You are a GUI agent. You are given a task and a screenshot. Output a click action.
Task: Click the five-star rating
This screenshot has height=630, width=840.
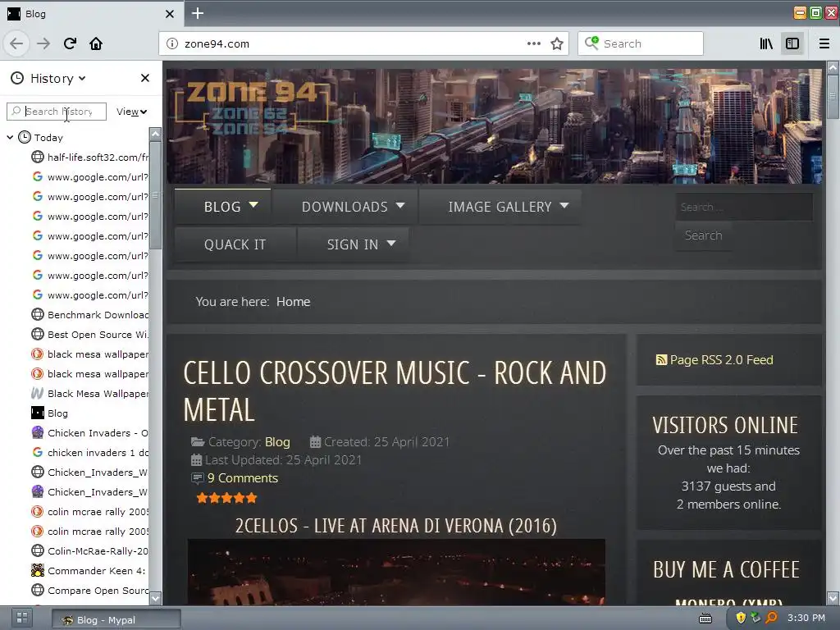pyautogui.click(x=226, y=498)
